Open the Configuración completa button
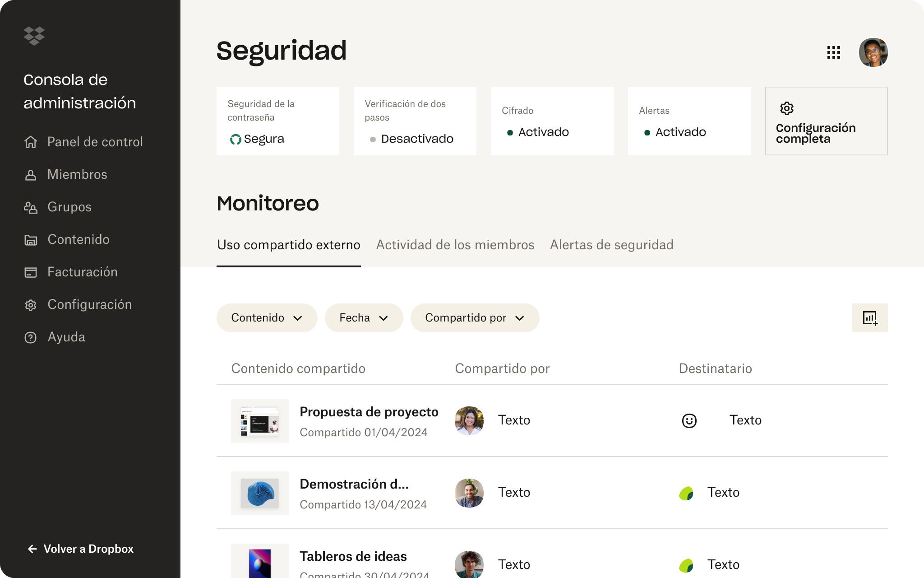The height and width of the screenshot is (578, 924). (x=827, y=121)
